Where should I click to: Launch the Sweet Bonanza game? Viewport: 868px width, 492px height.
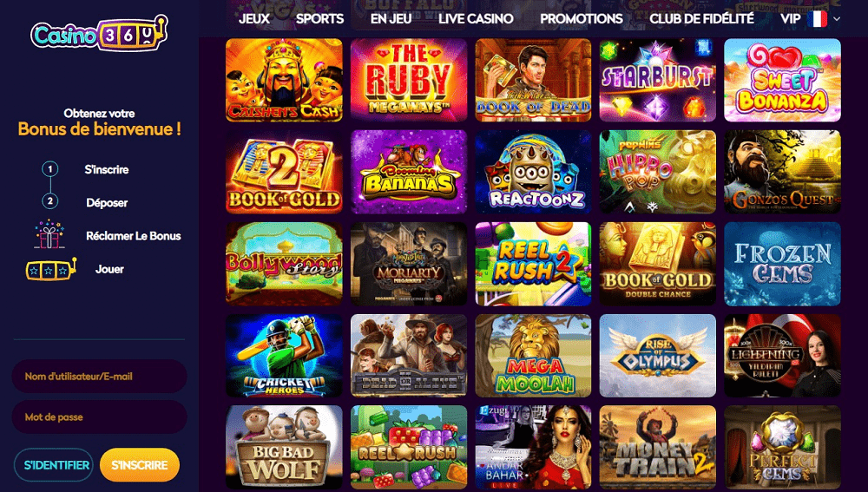(782, 80)
